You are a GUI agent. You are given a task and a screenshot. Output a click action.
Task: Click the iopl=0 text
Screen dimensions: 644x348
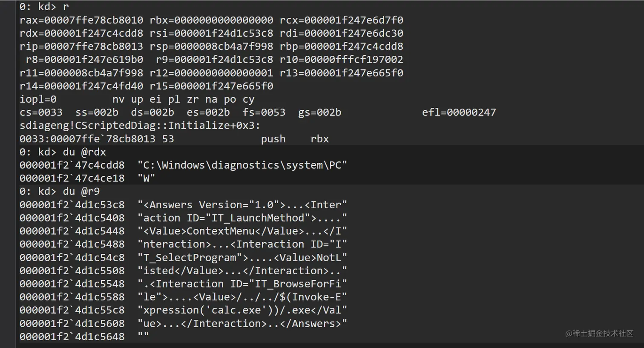(x=38, y=99)
